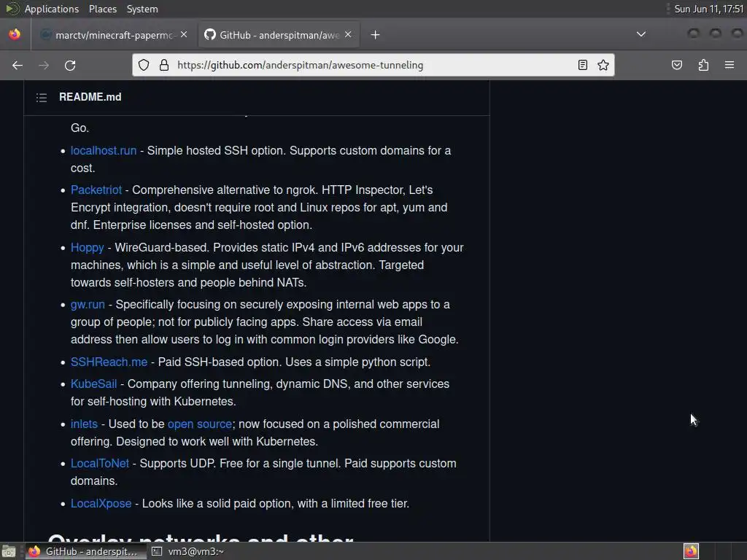Click show desktop icon in bottom panel

click(9, 551)
